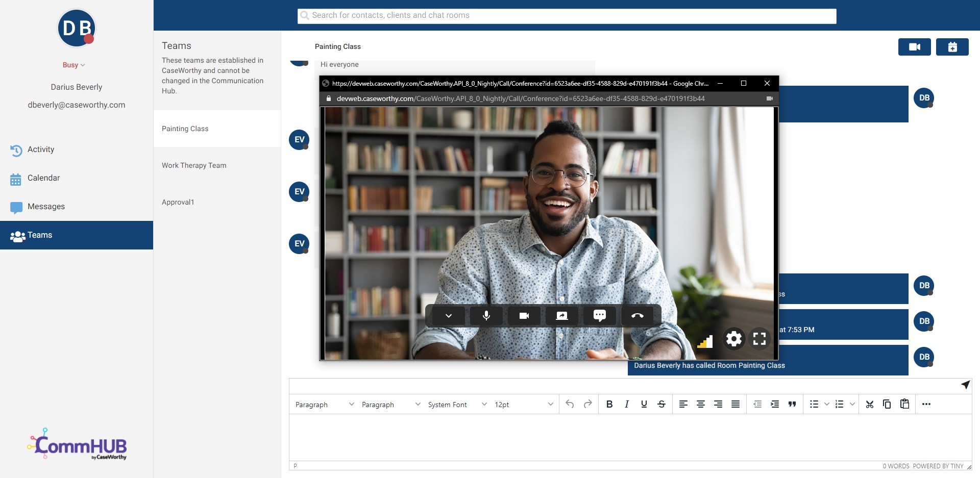980x478 pixels.
Task: Open the call chat bubble icon
Action: (x=599, y=316)
